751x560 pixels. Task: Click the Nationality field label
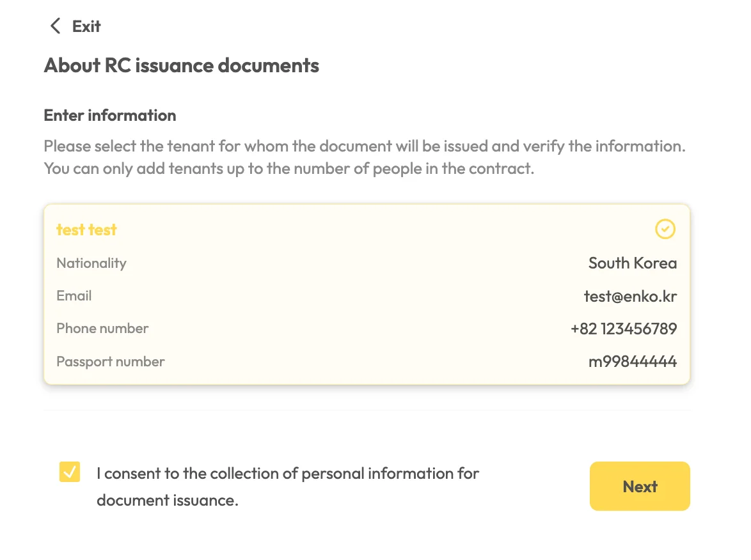[x=91, y=263]
